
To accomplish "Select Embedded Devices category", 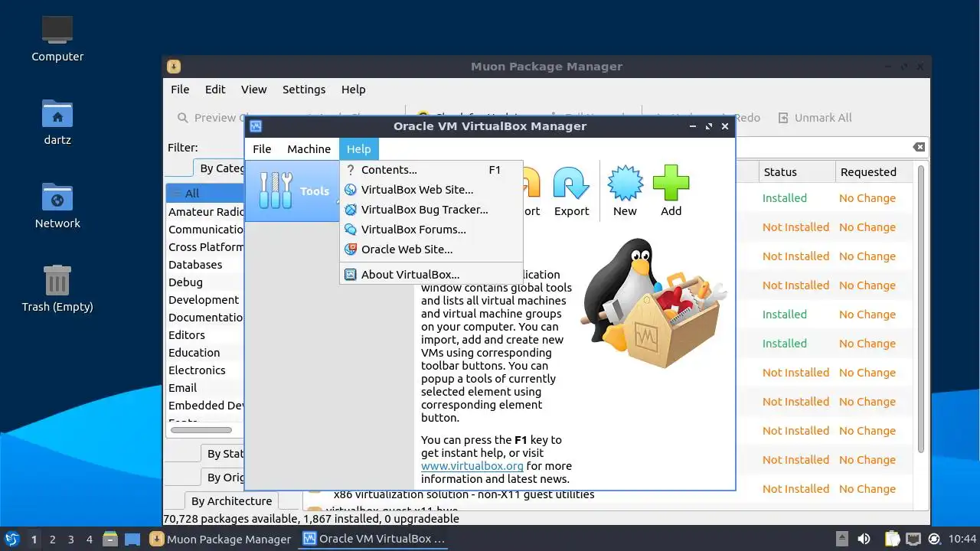I will pos(206,406).
